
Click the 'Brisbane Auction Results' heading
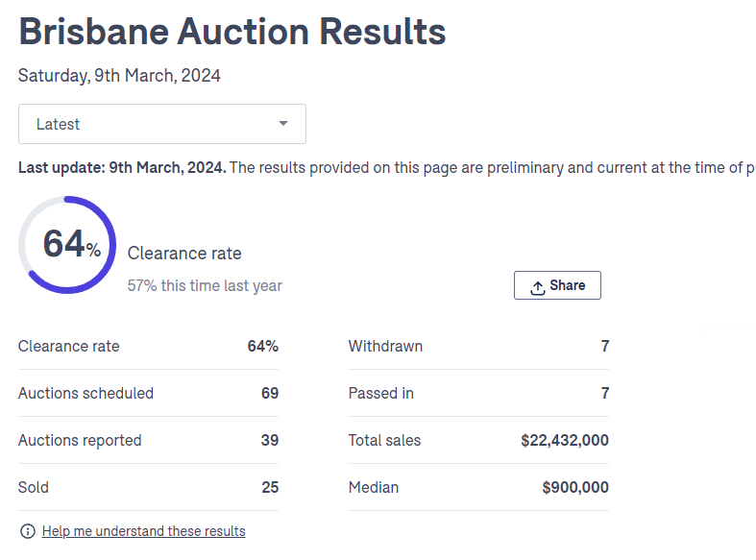click(x=232, y=32)
